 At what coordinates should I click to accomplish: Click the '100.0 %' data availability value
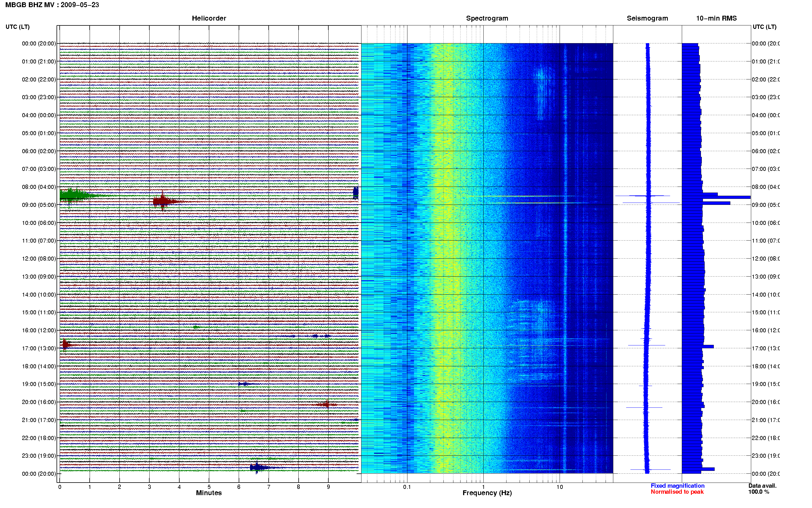pos(759,492)
